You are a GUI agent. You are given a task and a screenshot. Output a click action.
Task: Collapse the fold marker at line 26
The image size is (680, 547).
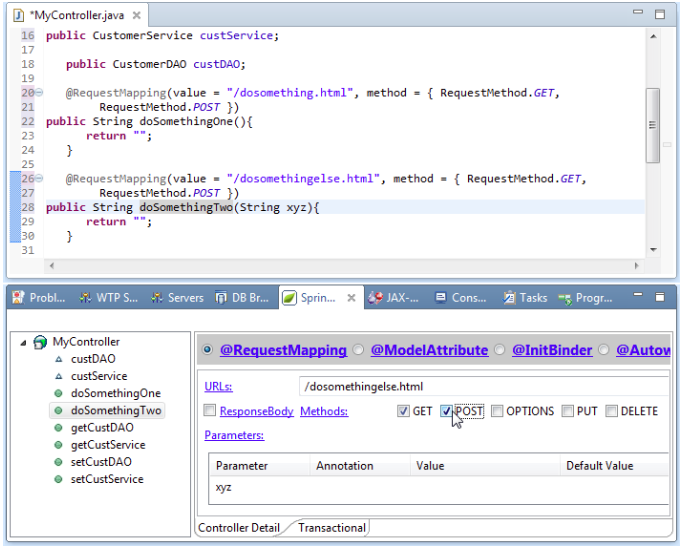(x=39, y=178)
